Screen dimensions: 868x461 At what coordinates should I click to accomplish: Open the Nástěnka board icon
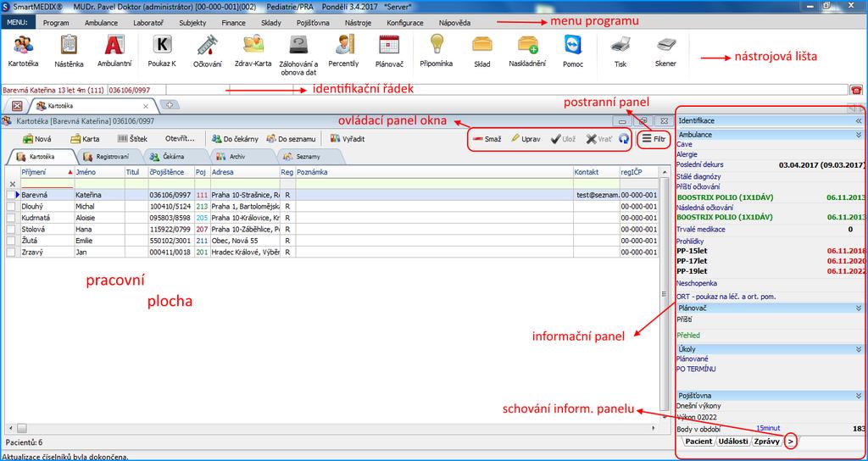(70, 51)
